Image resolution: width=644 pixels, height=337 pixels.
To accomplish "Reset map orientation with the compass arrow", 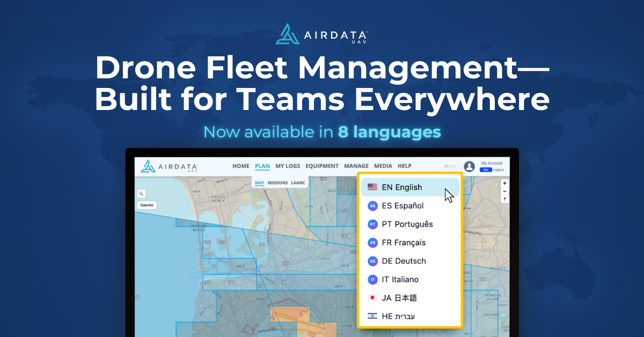I will tap(504, 199).
